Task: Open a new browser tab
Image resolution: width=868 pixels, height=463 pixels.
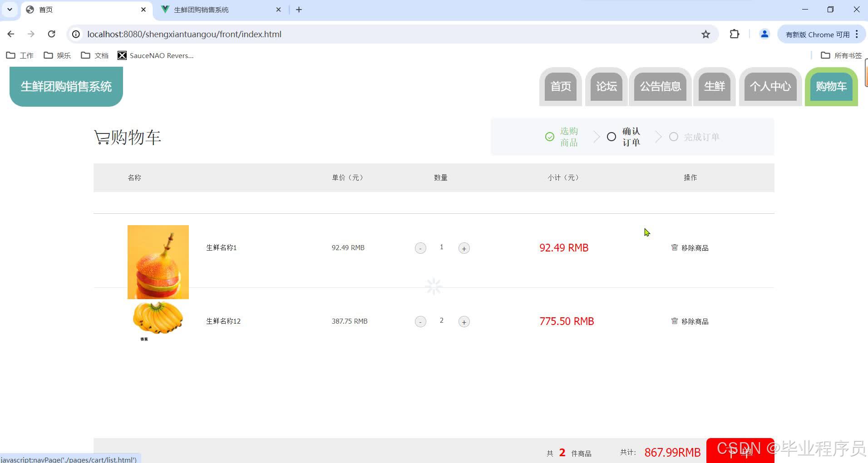Action: (299, 10)
